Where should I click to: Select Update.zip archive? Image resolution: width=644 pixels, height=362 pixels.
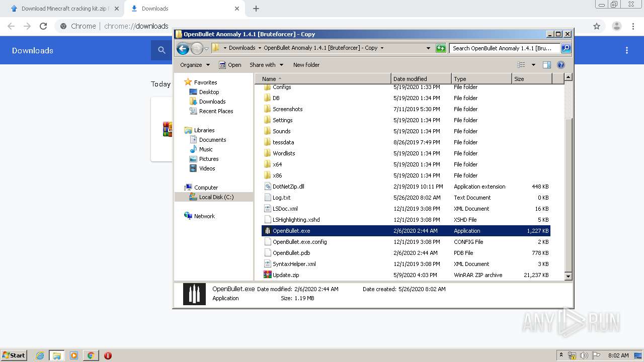[x=406, y=275]
